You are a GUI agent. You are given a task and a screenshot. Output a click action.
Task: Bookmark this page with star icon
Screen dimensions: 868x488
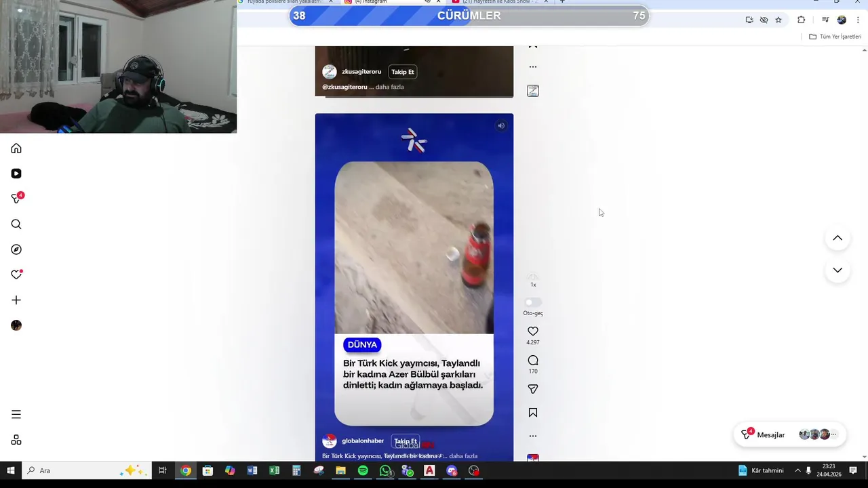click(778, 20)
